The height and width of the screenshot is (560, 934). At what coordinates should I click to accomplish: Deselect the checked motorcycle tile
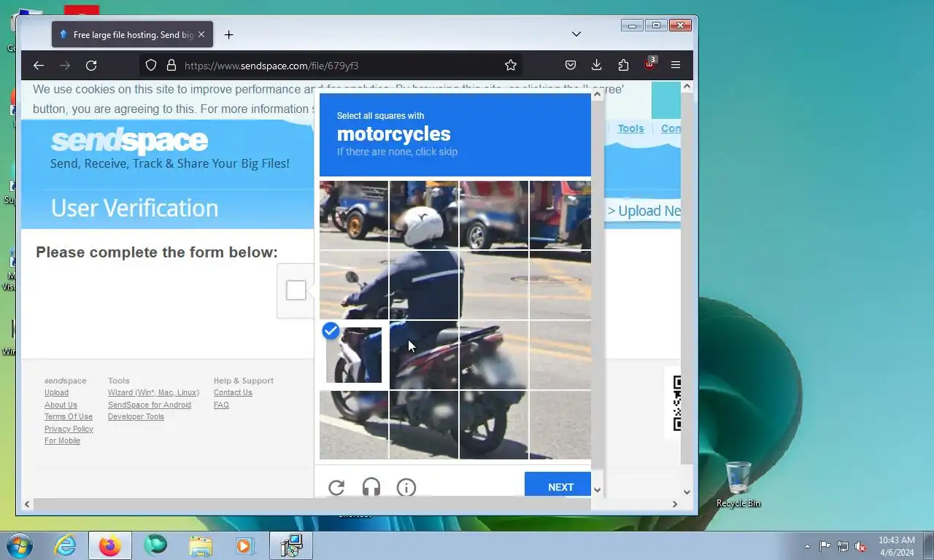coord(354,355)
